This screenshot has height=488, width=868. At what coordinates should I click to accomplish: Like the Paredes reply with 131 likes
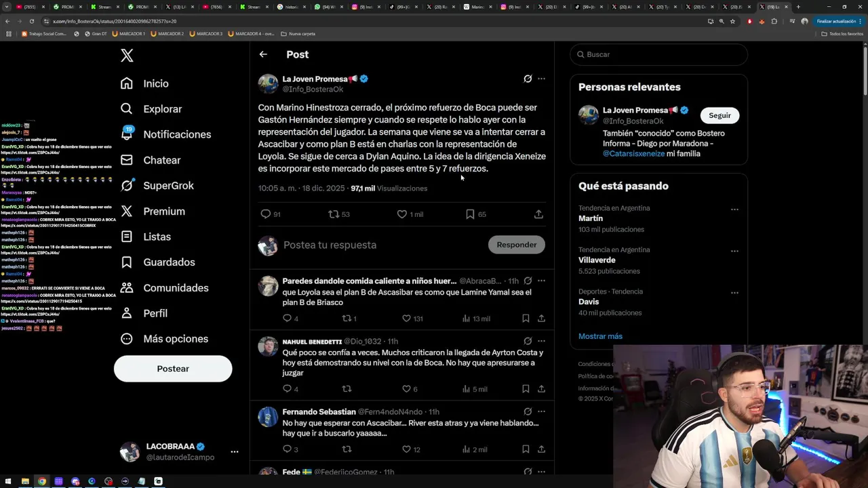coord(412,319)
